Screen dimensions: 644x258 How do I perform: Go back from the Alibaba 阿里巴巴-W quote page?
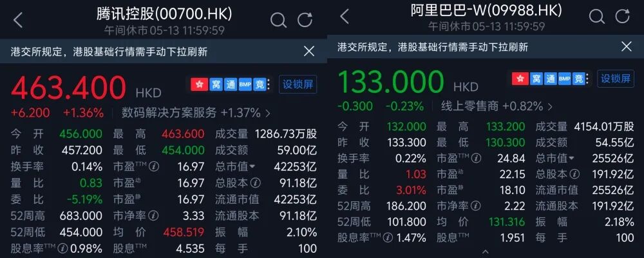pyautogui.click(x=345, y=17)
